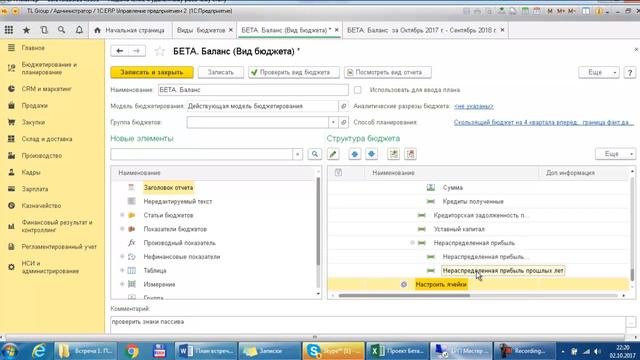The image size is (640, 360).
Task: Expand Статьи бюджетов tree node
Action: pos(122,215)
